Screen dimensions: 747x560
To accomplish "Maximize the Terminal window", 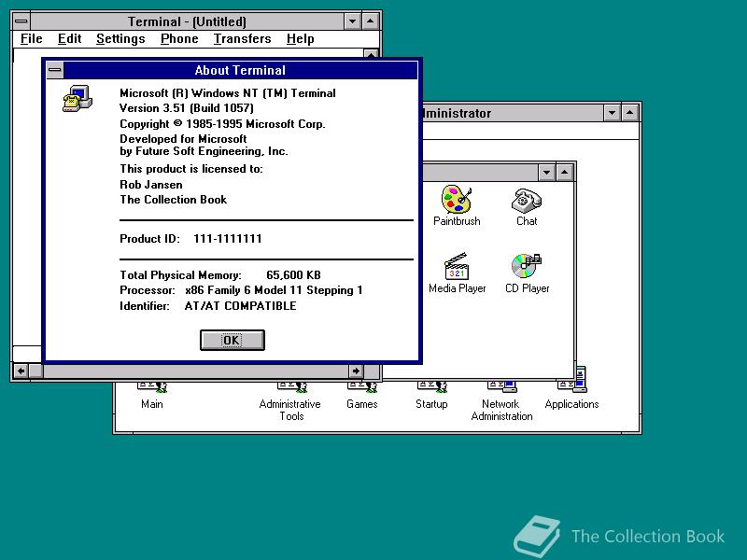I will click(370, 21).
